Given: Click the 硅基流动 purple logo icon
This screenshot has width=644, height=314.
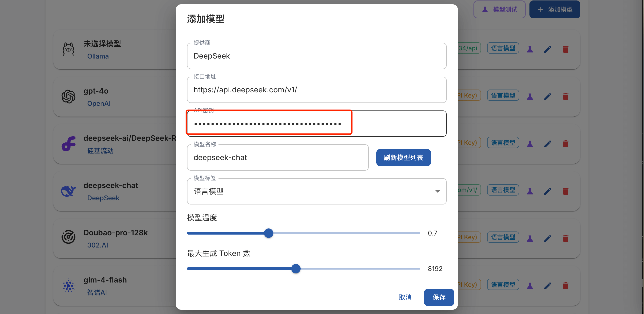Looking at the screenshot, I should click(68, 144).
